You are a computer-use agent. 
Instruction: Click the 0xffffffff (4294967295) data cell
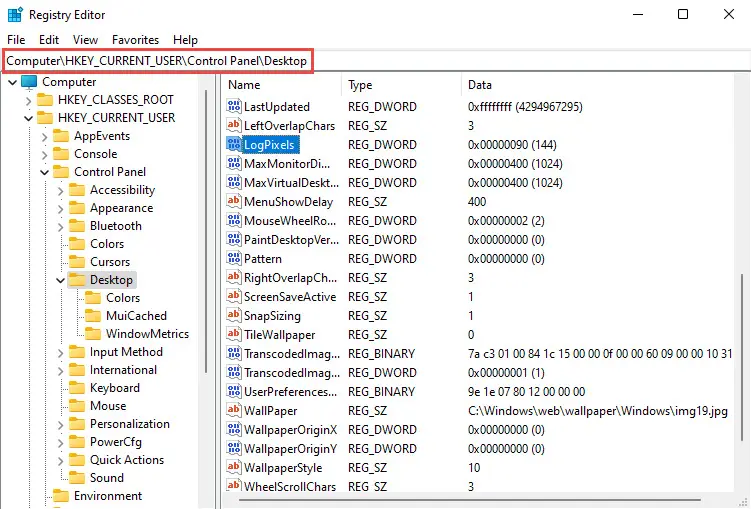coord(525,106)
